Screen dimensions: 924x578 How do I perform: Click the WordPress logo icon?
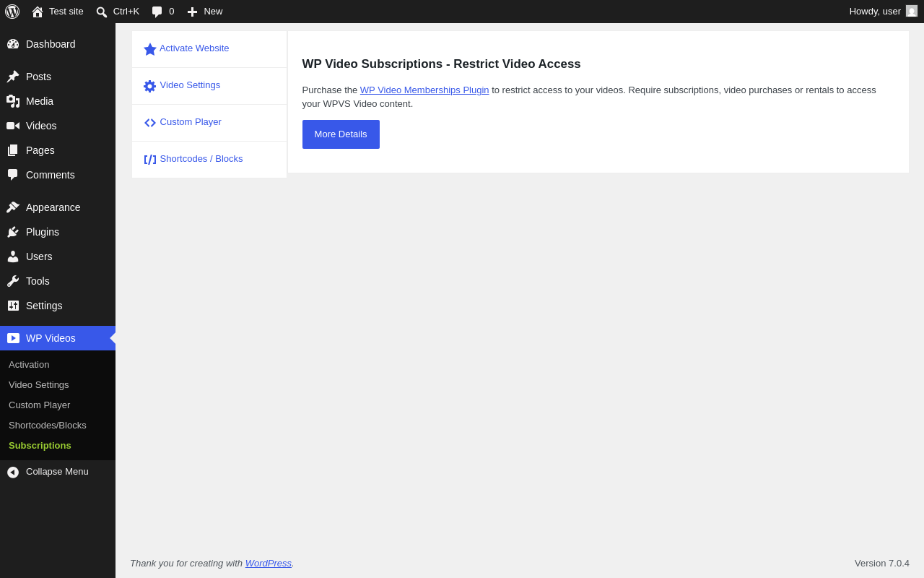click(12, 12)
